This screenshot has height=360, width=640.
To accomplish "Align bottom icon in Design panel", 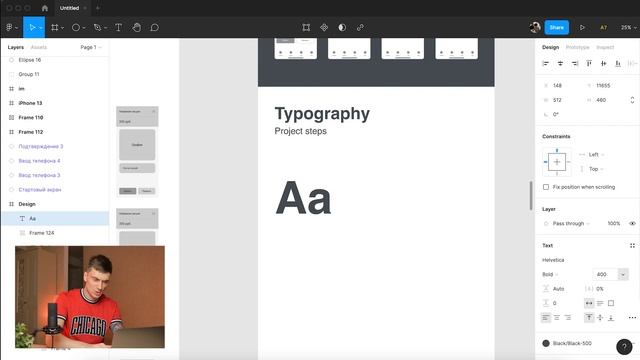I will [x=618, y=63].
